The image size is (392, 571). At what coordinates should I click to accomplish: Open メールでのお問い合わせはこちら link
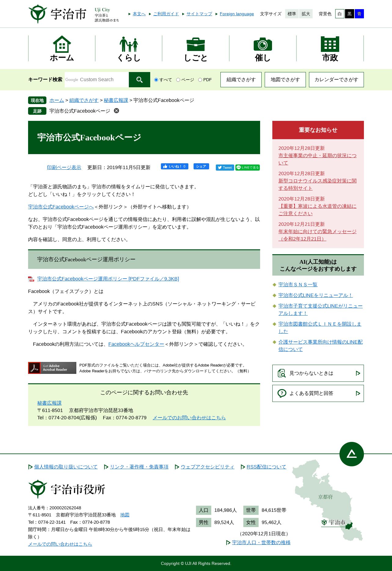tap(189, 417)
